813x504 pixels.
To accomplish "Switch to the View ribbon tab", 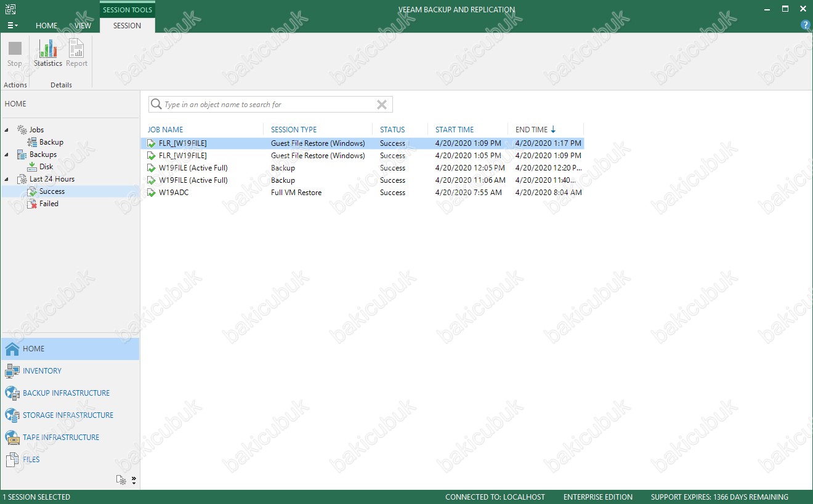I will pyautogui.click(x=83, y=26).
